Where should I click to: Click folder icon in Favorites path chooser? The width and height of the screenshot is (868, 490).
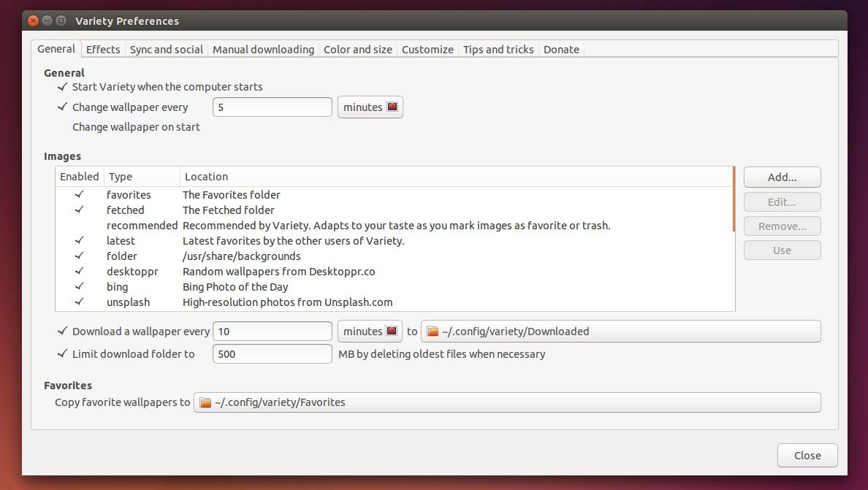pos(205,402)
